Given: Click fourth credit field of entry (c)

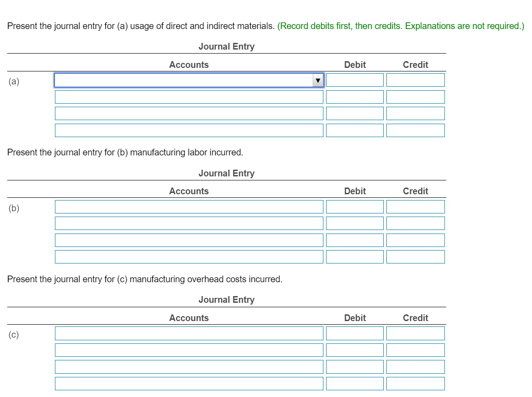Looking at the screenshot, I should pyautogui.click(x=415, y=384).
